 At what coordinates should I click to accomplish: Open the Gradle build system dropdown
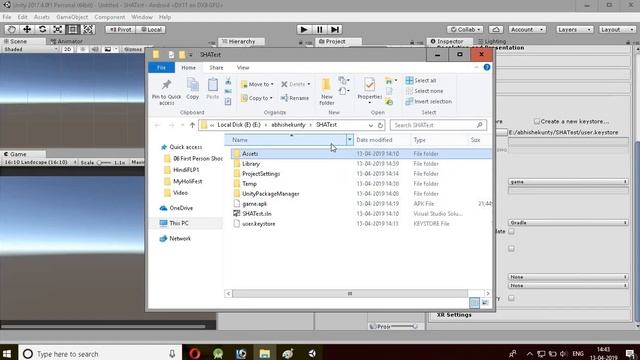tap(568, 223)
